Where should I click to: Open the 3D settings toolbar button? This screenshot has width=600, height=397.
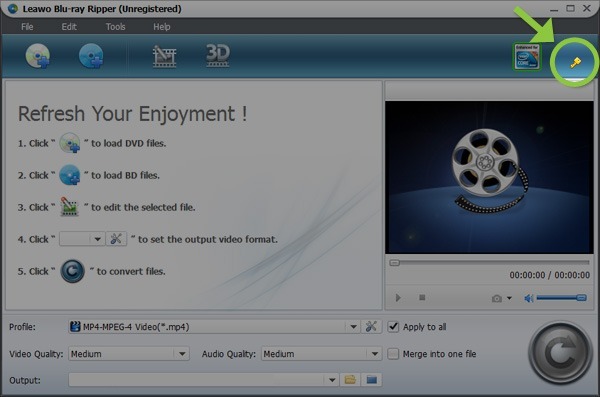click(x=218, y=56)
